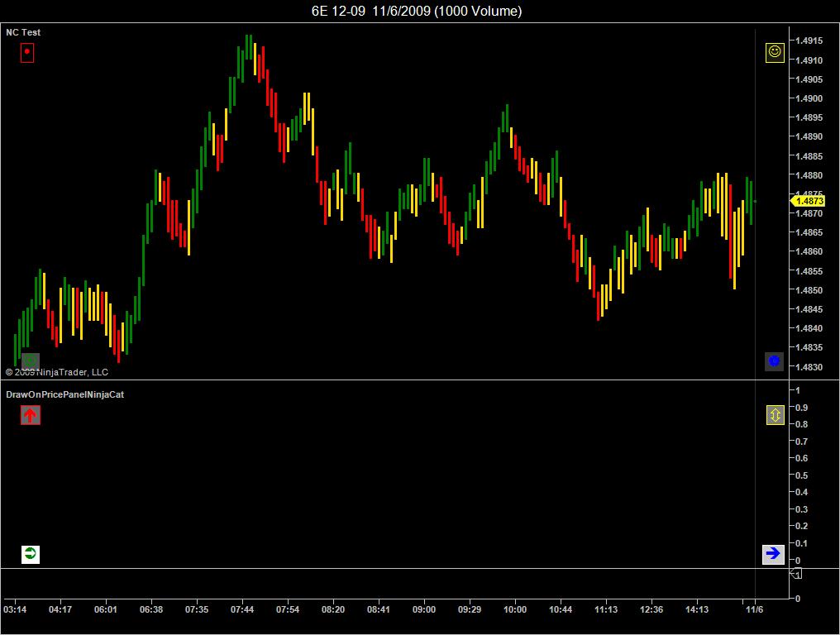
Task: Click the 0.1 value on the indicator axis
Action: tap(801, 543)
